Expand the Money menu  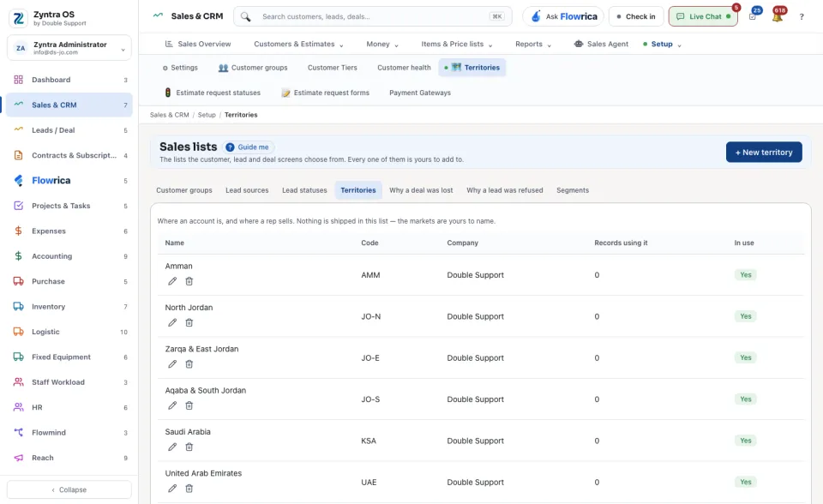pos(382,44)
